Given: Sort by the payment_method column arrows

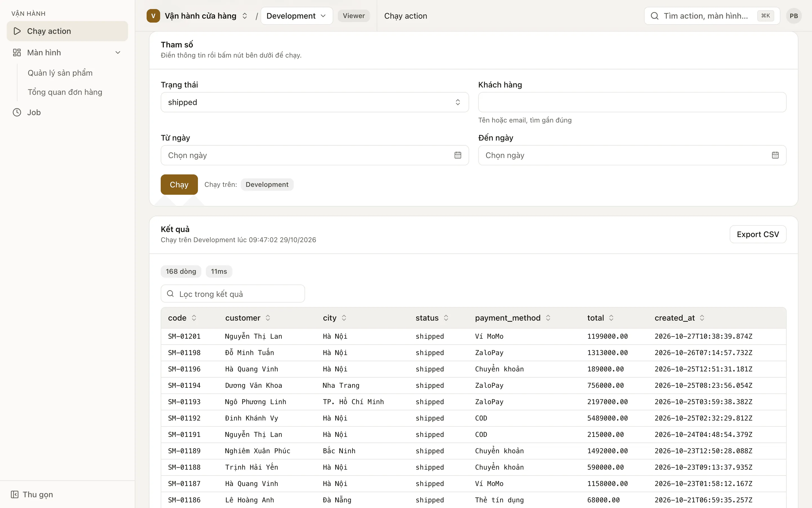Looking at the screenshot, I should point(548,318).
